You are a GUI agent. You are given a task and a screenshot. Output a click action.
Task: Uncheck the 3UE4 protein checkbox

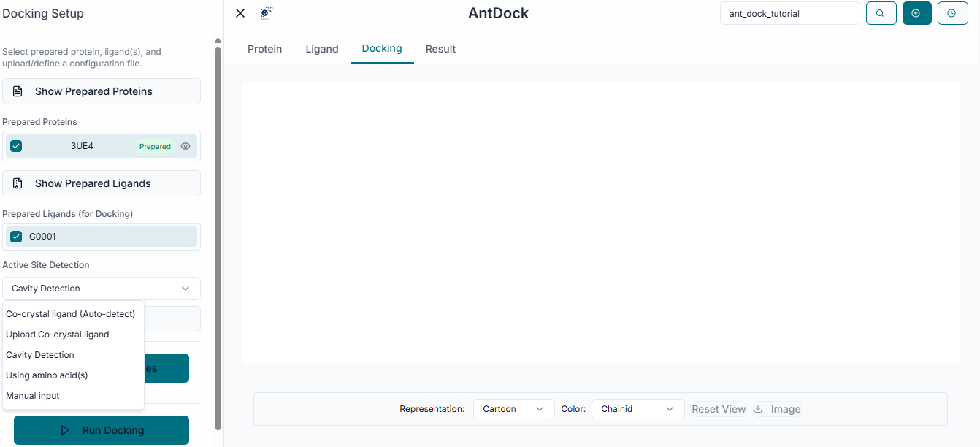coord(16,146)
